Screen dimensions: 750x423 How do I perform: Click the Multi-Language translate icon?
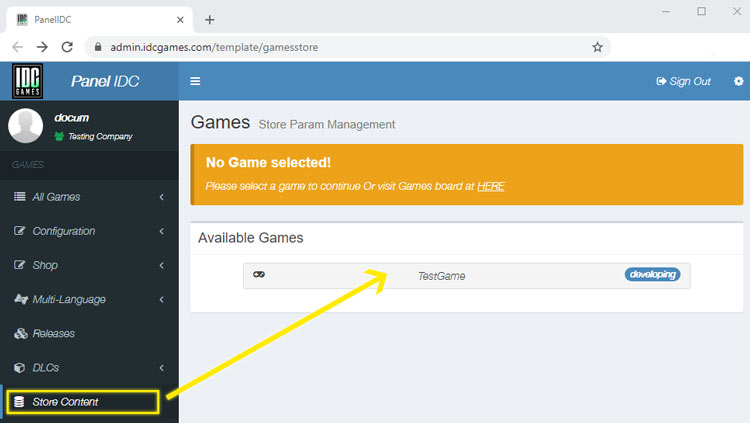point(21,299)
